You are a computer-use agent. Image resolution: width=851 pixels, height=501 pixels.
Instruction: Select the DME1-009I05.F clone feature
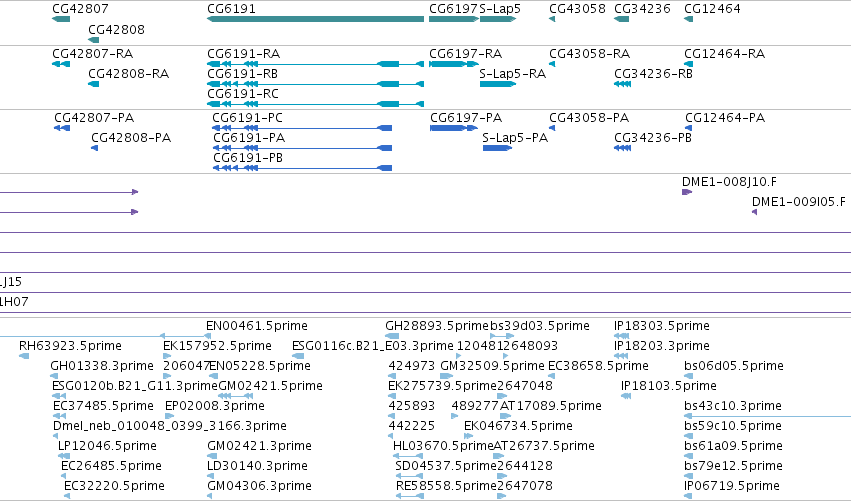pos(754,212)
